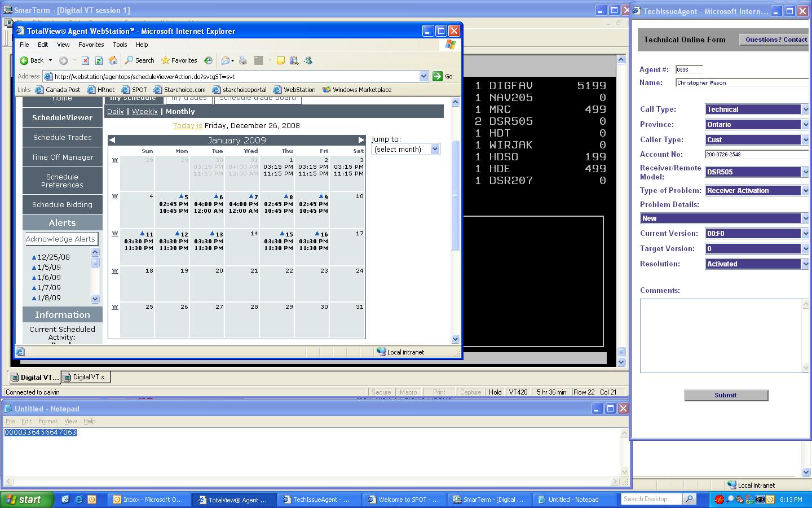
Task: Open the 'jump to' select month dropdown
Action: coord(405,149)
